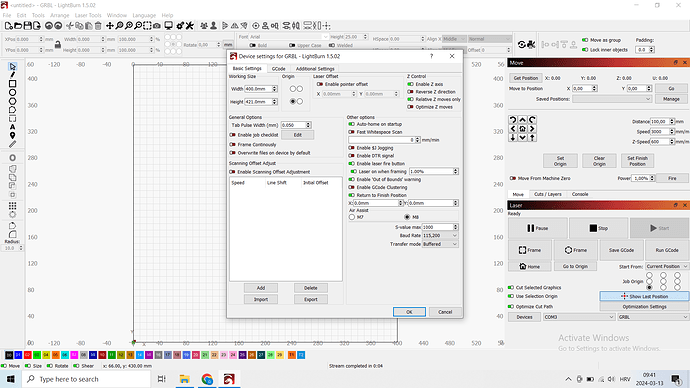Toggle Enable job checklist option
The width and height of the screenshot is (690, 388).
[232, 135]
